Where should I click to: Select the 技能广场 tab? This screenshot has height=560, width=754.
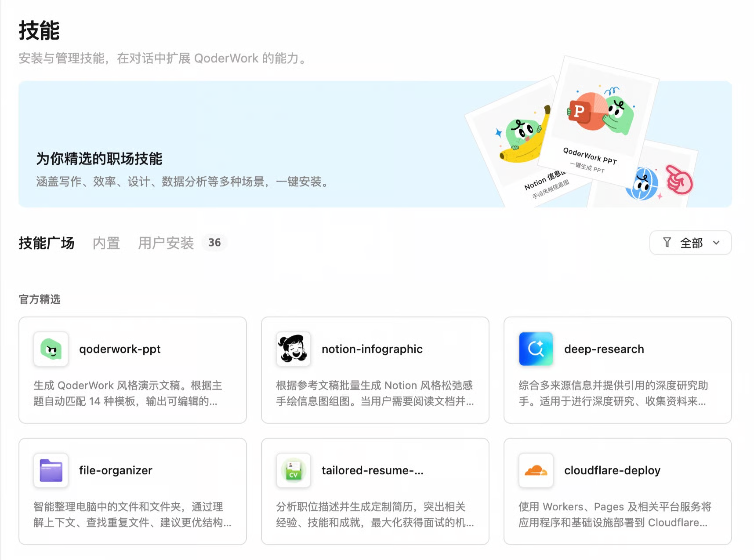tap(47, 243)
